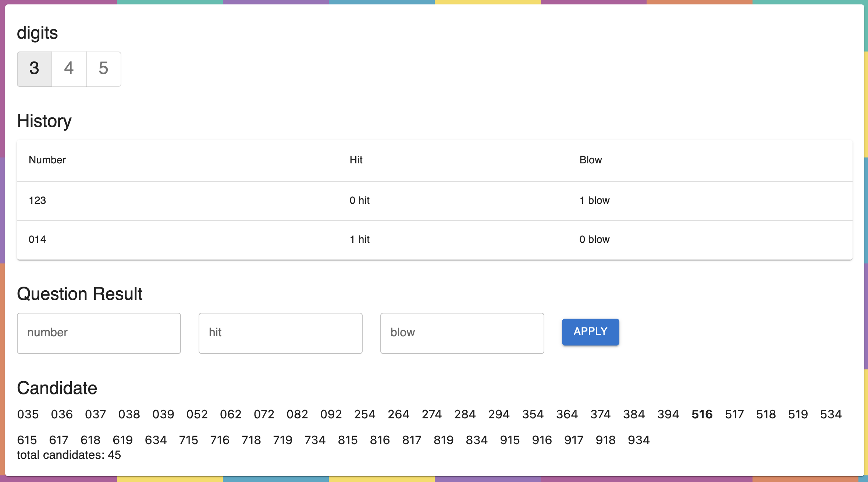Click candidate 719
Screen dimensions: 868x482
[282, 440]
